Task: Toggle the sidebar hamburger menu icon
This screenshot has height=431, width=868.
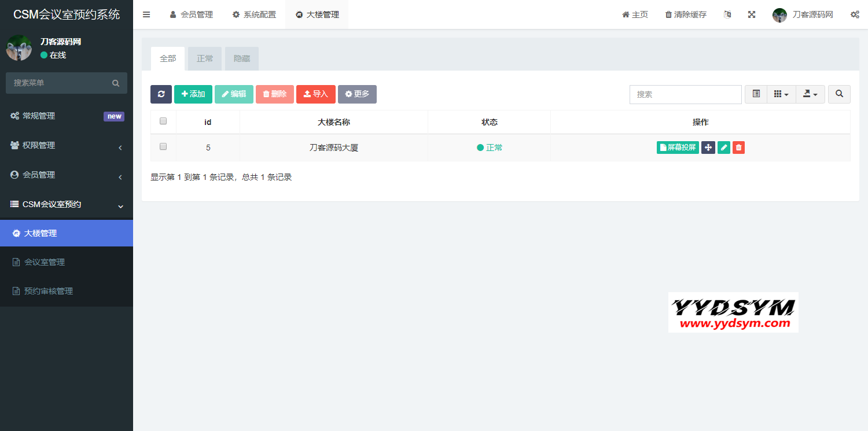Action: 146,14
